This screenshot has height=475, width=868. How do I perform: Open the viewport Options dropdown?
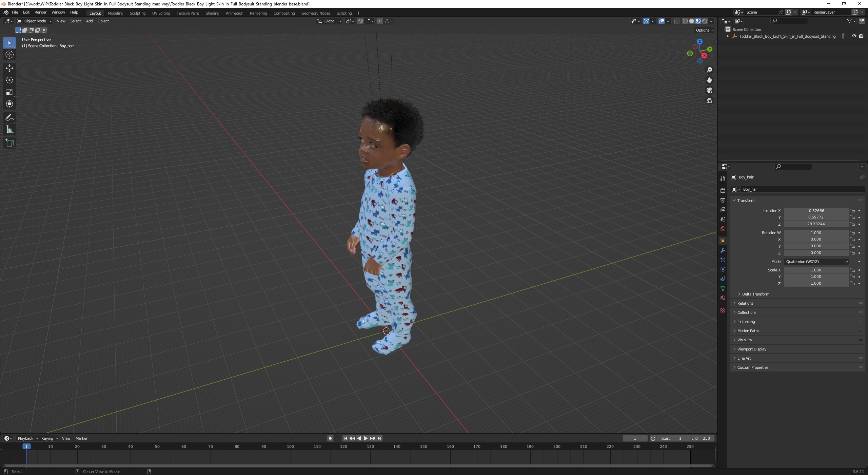point(705,30)
